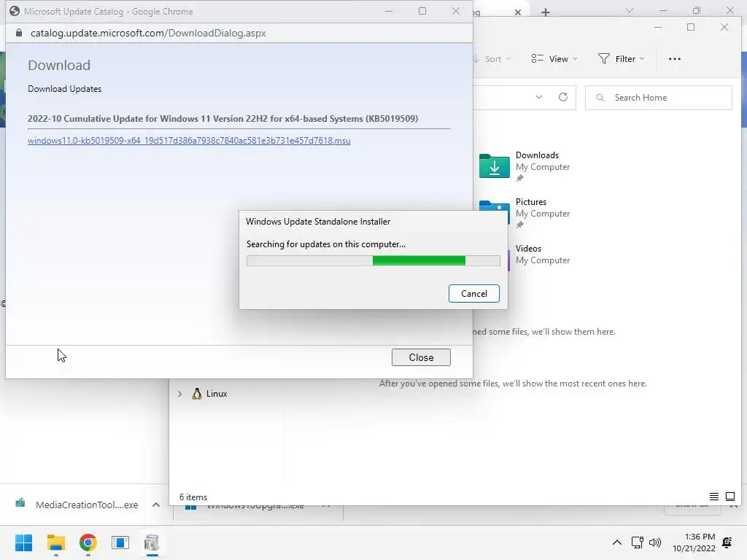Switch to large thumbnails view using the status bar icon

(x=729, y=497)
